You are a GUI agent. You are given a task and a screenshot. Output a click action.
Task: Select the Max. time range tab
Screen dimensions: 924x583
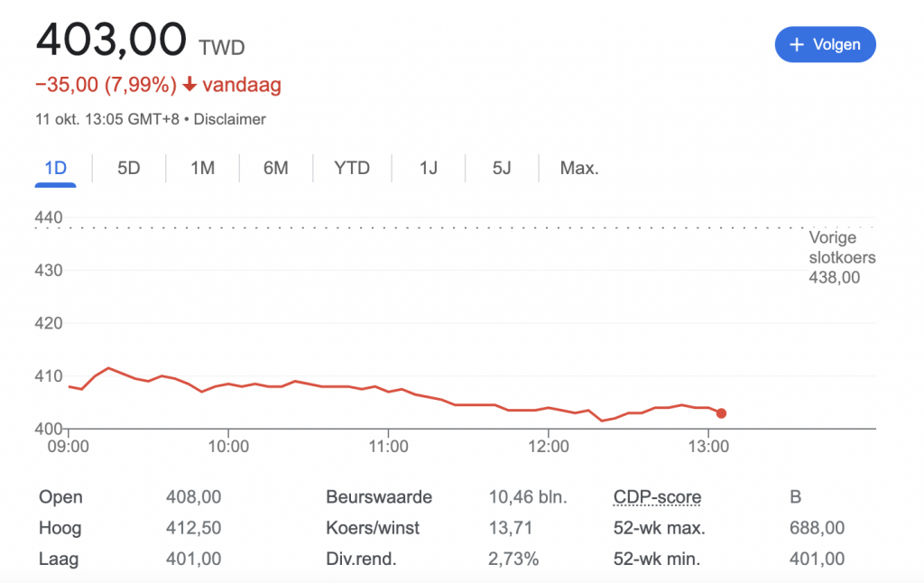coord(579,168)
